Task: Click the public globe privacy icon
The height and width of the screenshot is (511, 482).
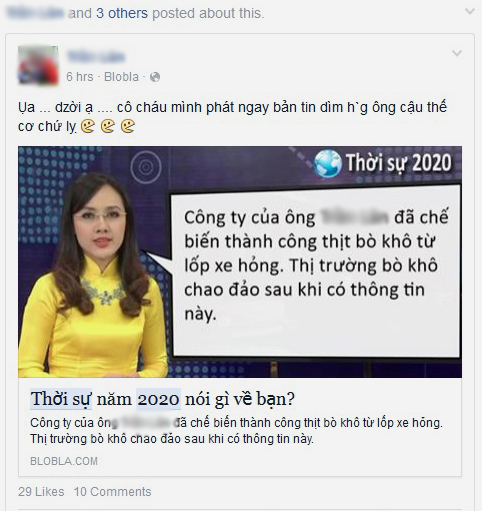Action: [x=155, y=77]
